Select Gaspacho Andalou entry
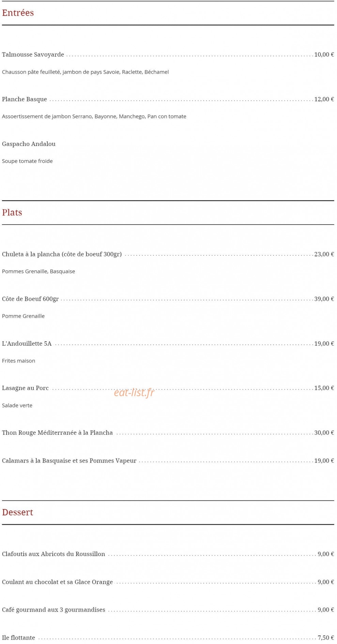The image size is (337, 644). [29, 144]
